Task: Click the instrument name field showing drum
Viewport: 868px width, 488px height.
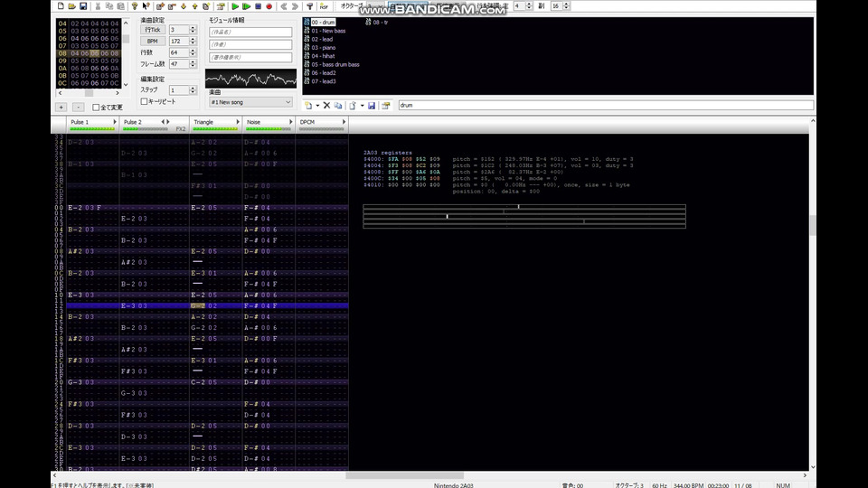Action: (606, 105)
